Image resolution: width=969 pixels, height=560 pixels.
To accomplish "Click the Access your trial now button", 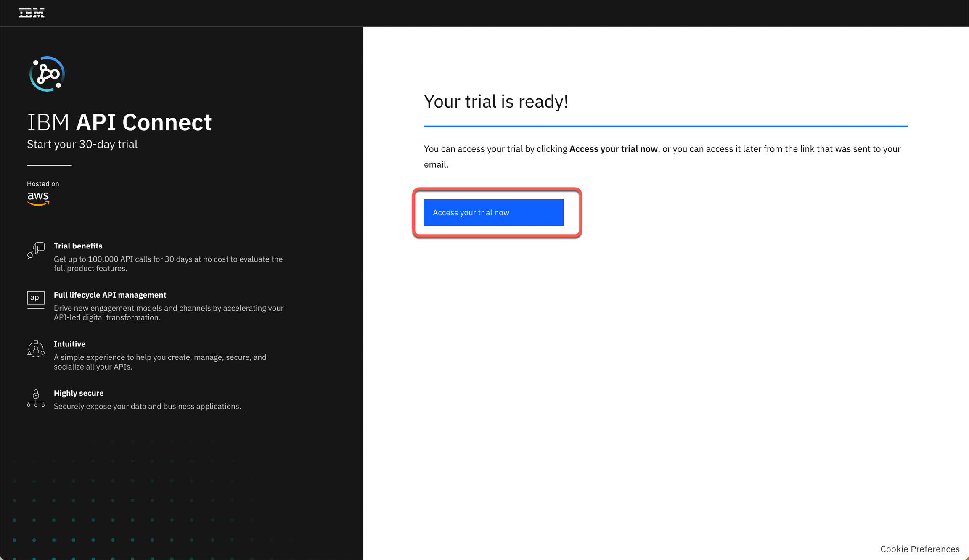I will (493, 212).
